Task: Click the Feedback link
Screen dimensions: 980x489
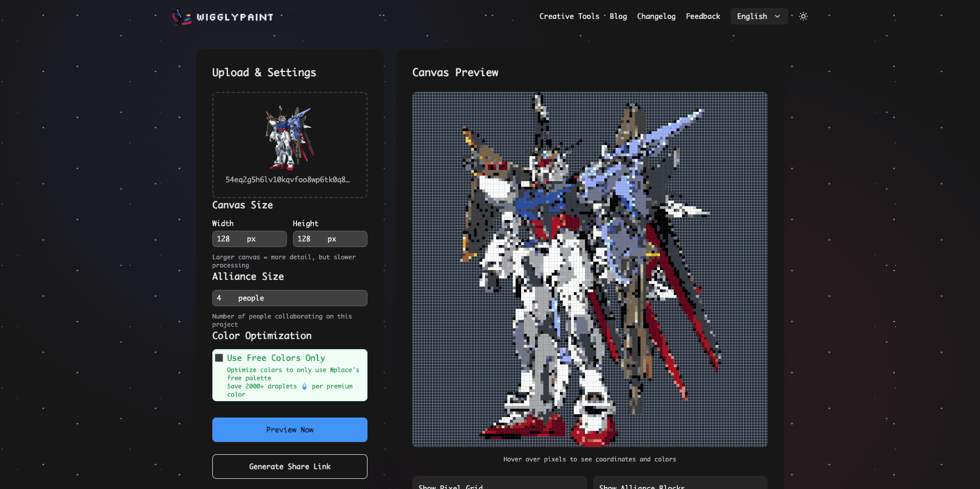Action: 703,16
